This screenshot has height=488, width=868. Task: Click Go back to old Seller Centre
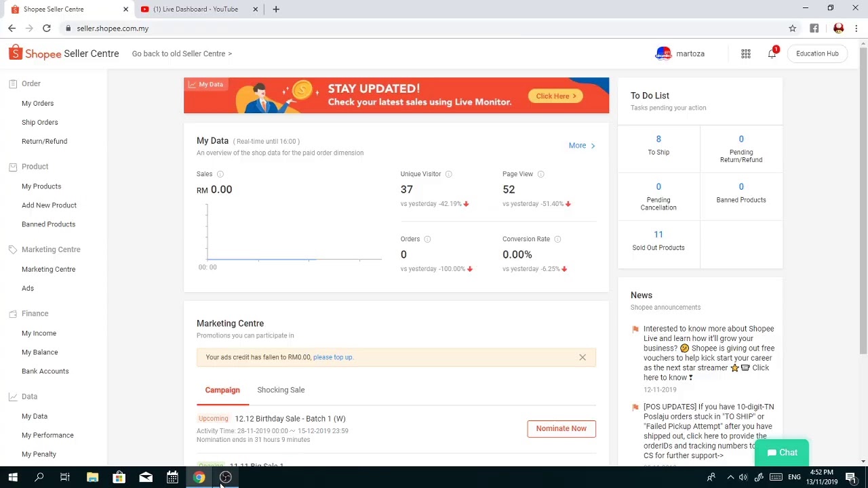[182, 54]
